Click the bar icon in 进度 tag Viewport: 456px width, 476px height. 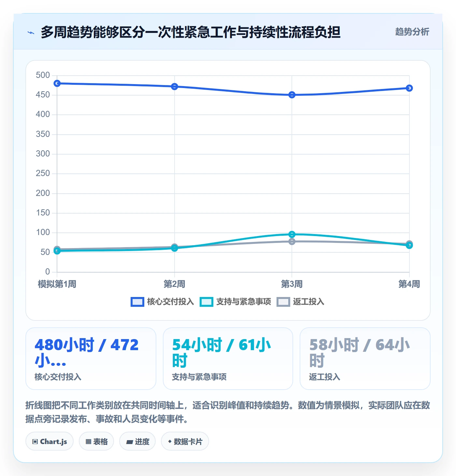130,442
